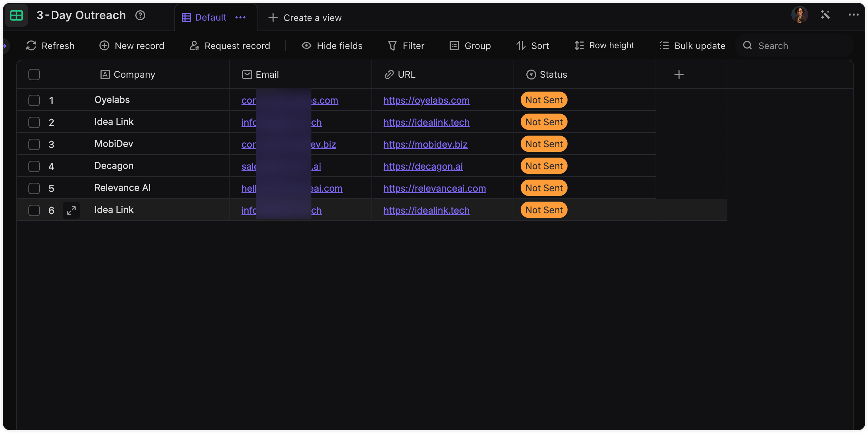The height and width of the screenshot is (433, 868).
Task: Open the https://mobidev.biz link
Action: click(425, 144)
